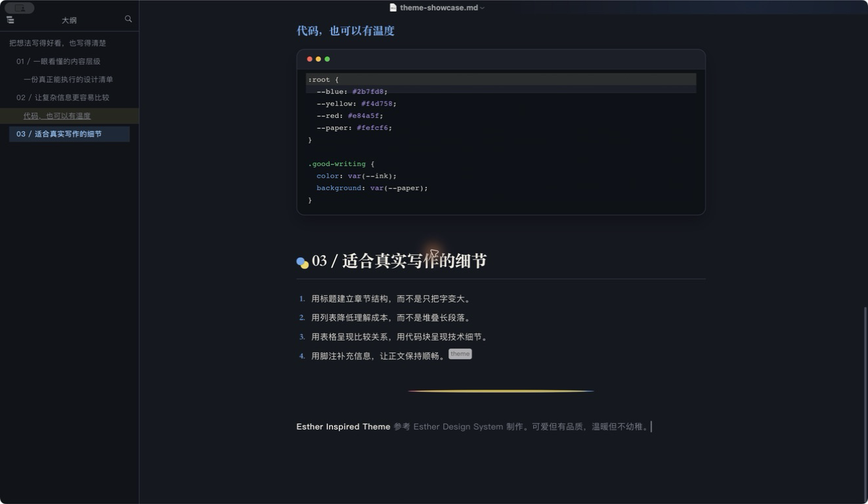Click the document file icon in title bar
This screenshot has height=504, width=868.
[393, 8]
